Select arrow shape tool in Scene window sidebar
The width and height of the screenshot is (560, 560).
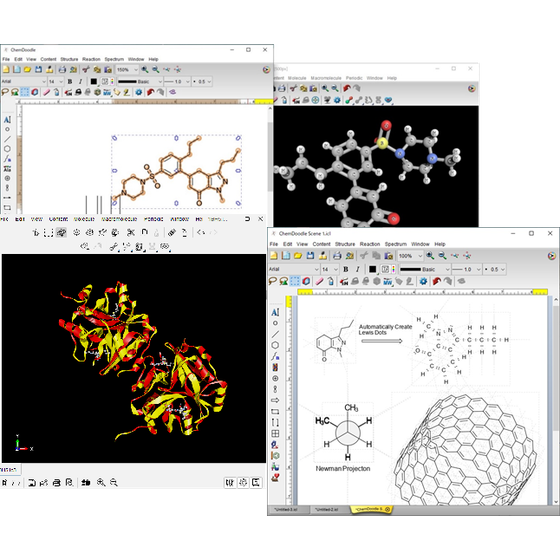[x=275, y=400]
